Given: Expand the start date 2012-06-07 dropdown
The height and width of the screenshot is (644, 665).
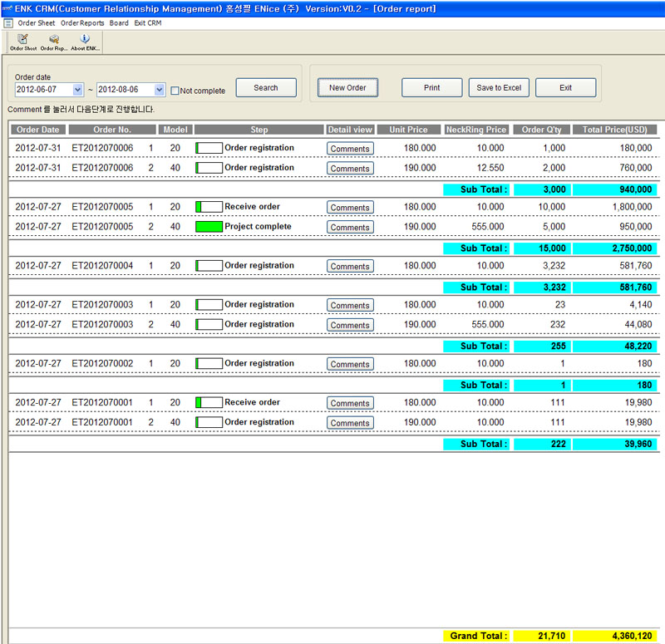Looking at the screenshot, I should click(77, 90).
